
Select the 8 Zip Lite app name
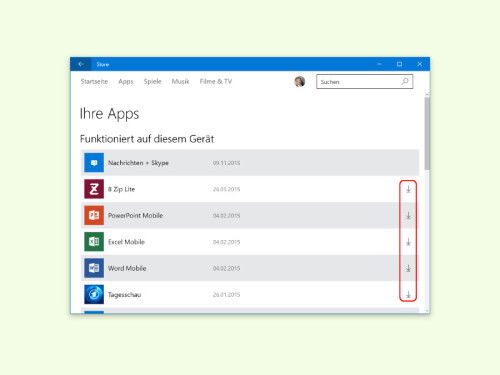(121, 189)
